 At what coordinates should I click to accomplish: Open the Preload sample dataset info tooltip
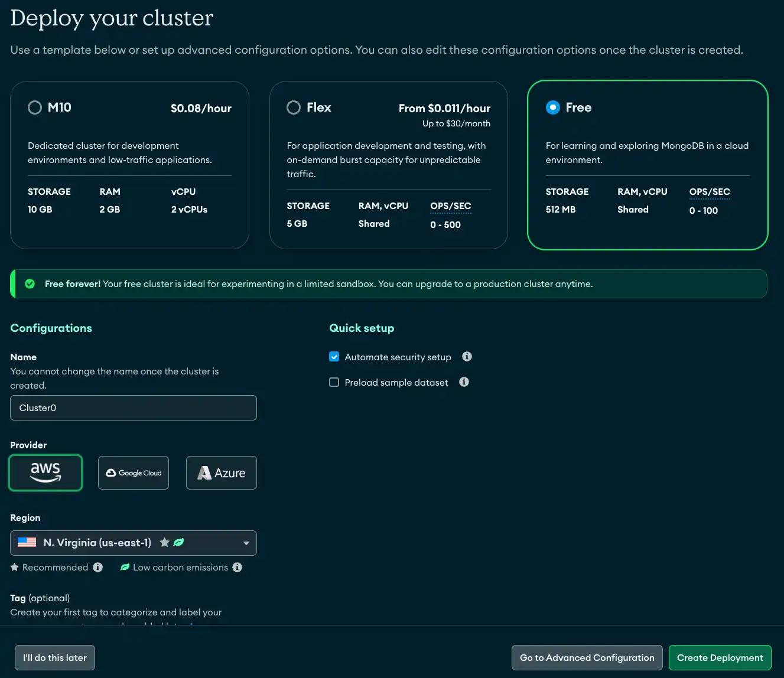click(x=464, y=382)
